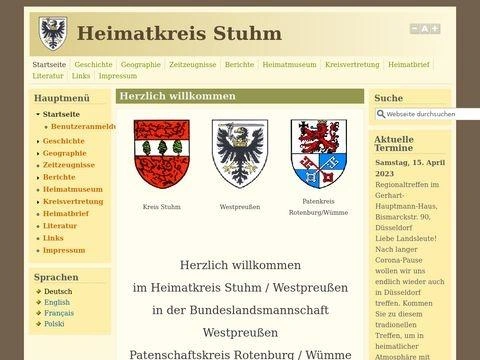Screen dimensions: 480x360
Task: Expand Kreisvertretung in the Hauptmenü sidebar
Action: pos(38,202)
